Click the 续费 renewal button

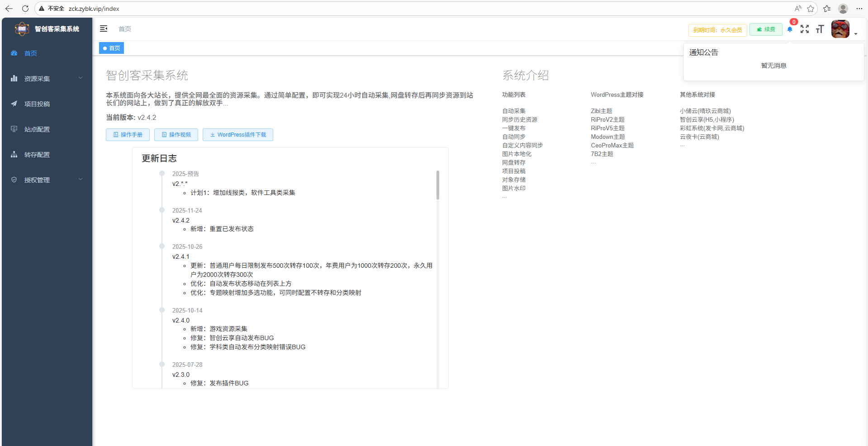pos(765,29)
